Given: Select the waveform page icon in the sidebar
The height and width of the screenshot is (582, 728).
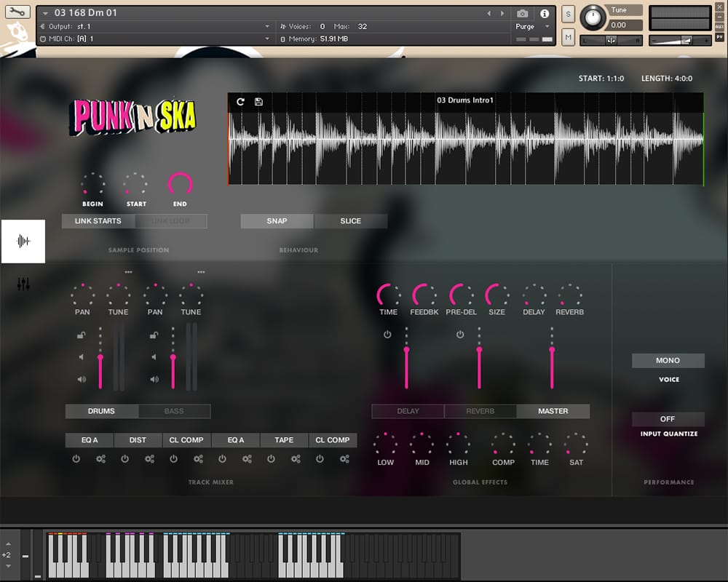Looking at the screenshot, I should [23, 241].
